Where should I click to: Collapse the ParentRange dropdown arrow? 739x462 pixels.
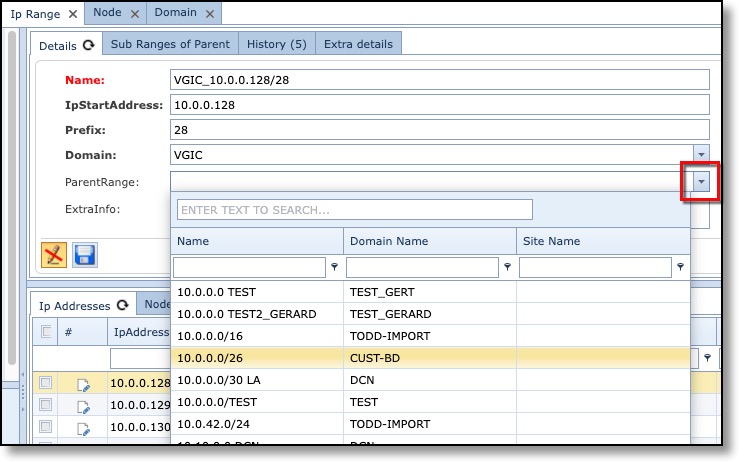pyautogui.click(x=701, y=181)
